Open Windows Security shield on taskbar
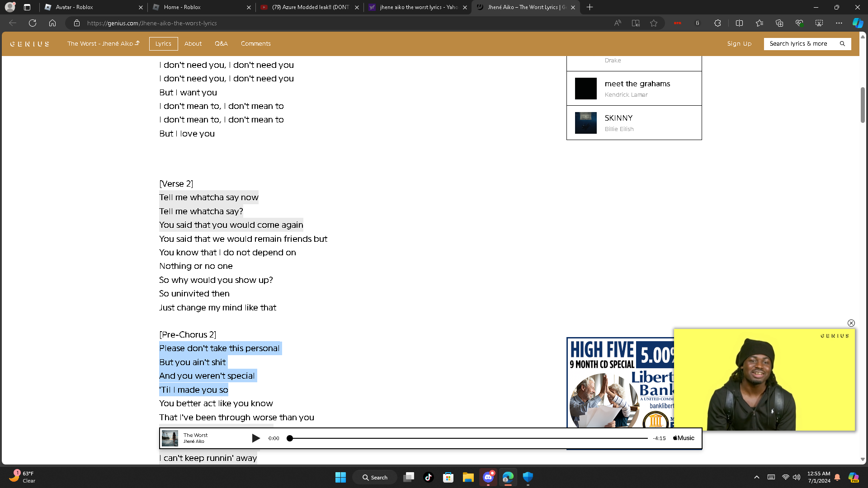Viewport: 868px width, 488px height. tap(528, 477)
